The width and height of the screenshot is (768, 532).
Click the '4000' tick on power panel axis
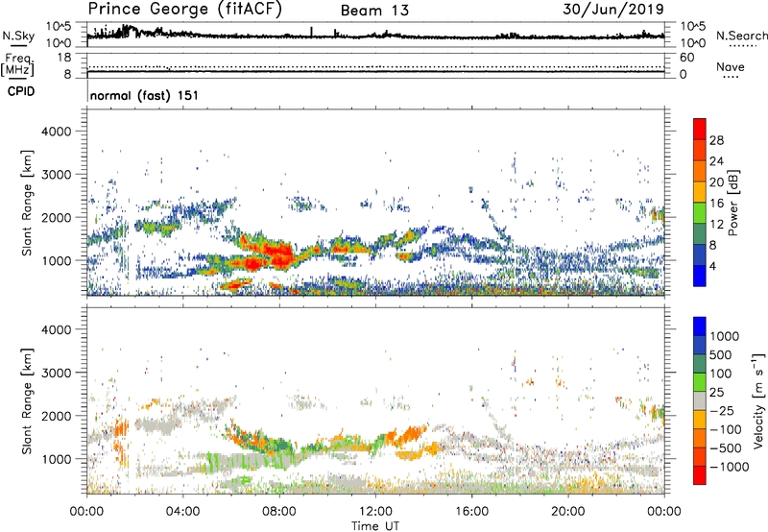(x=56, y=132)
